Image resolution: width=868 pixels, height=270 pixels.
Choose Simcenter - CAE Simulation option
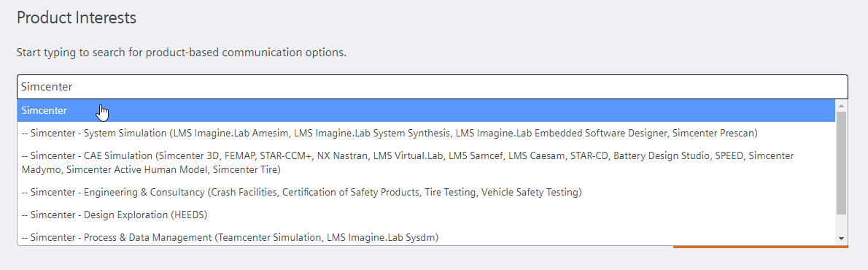[x=426, y=163]
